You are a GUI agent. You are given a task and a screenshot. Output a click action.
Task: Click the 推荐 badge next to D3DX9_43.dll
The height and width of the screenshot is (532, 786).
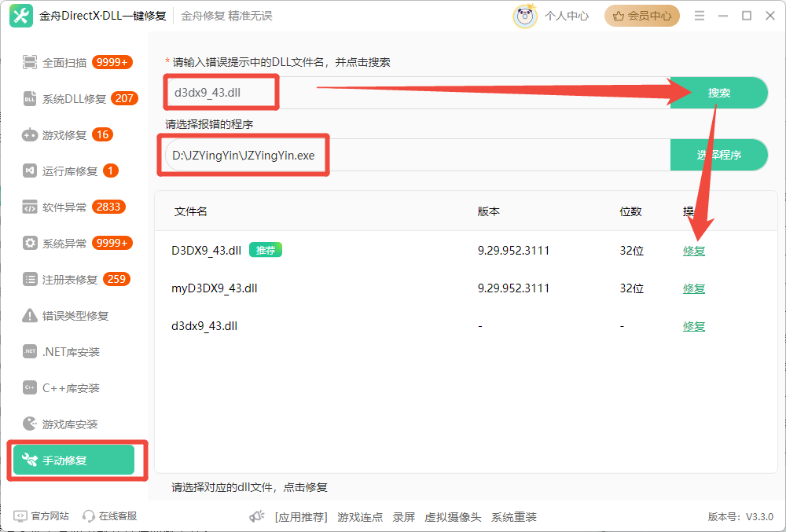pos(266,250)
